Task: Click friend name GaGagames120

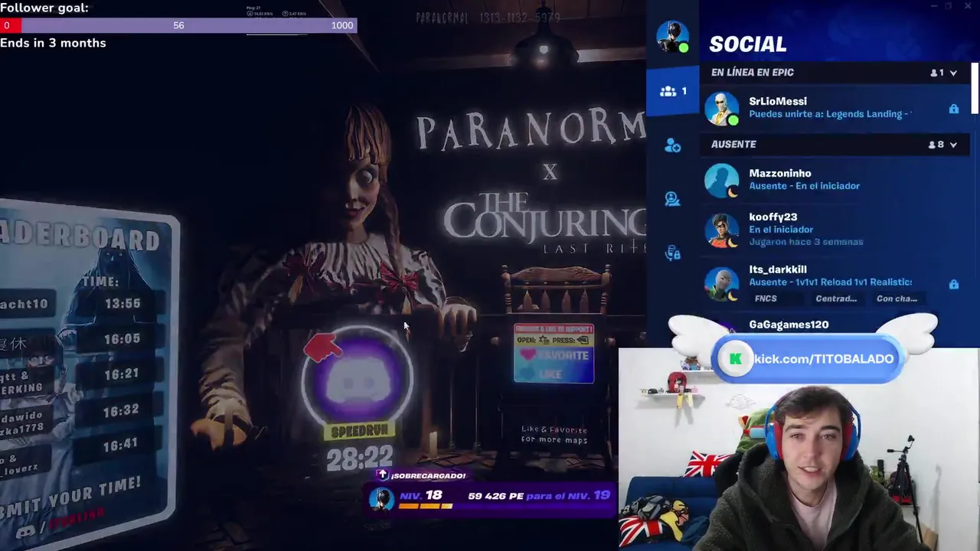Action: click(x=789, y=324)
